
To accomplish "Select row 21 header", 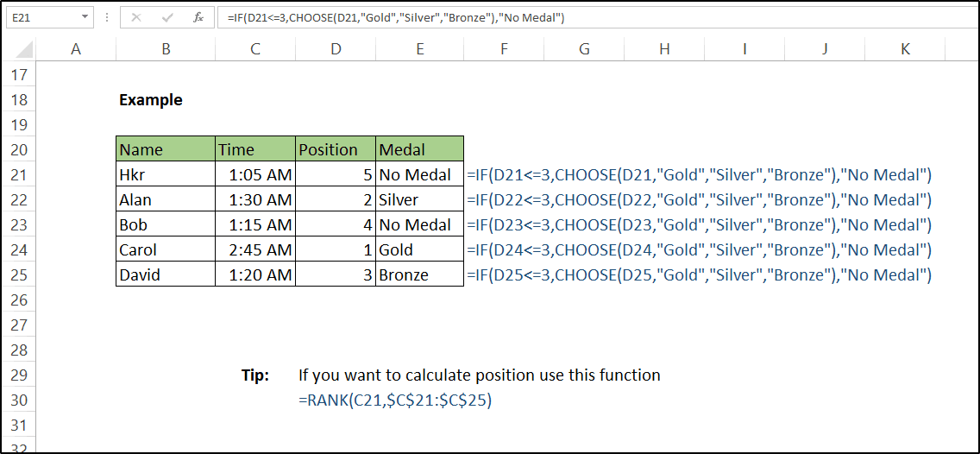I will coord(20,175).
